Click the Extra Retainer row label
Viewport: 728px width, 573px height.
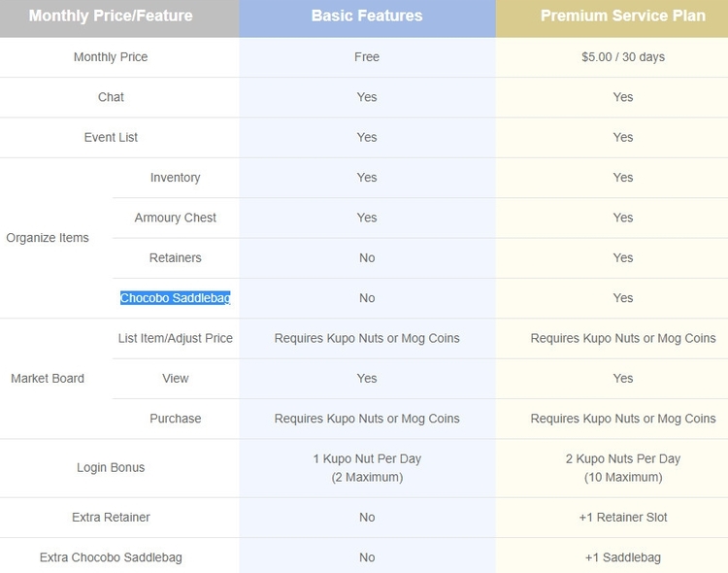(111, 518)
